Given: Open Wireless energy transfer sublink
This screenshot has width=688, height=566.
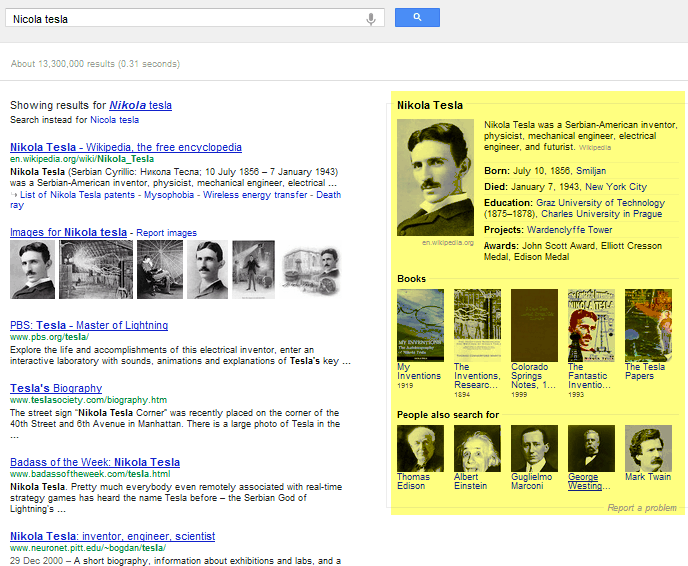Looking at the screenshot, I should pos(255,195).
